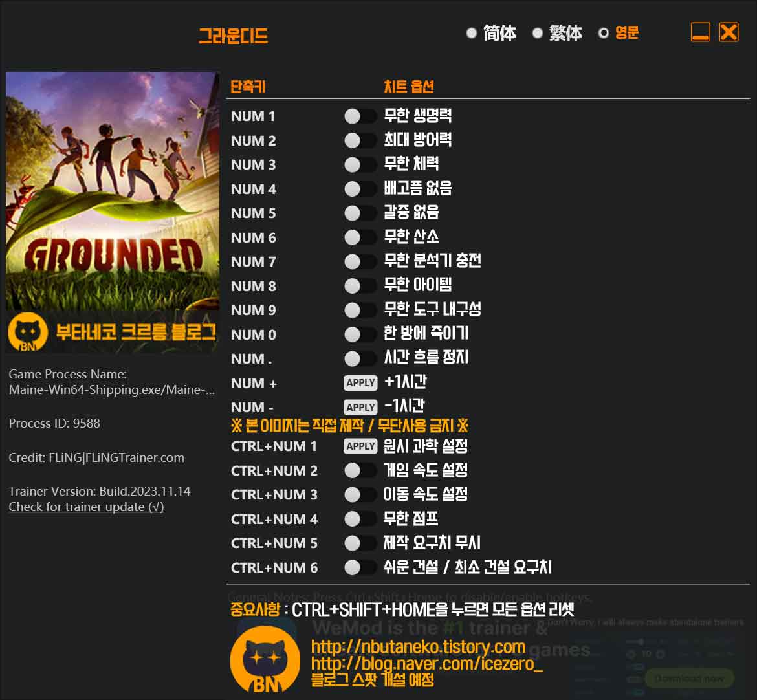Image resolution: width=757 pixels, height=700 pixels.
Task: Enable NUM 9 무한 도구 내구성 switch
Action: tap(360, 310)
